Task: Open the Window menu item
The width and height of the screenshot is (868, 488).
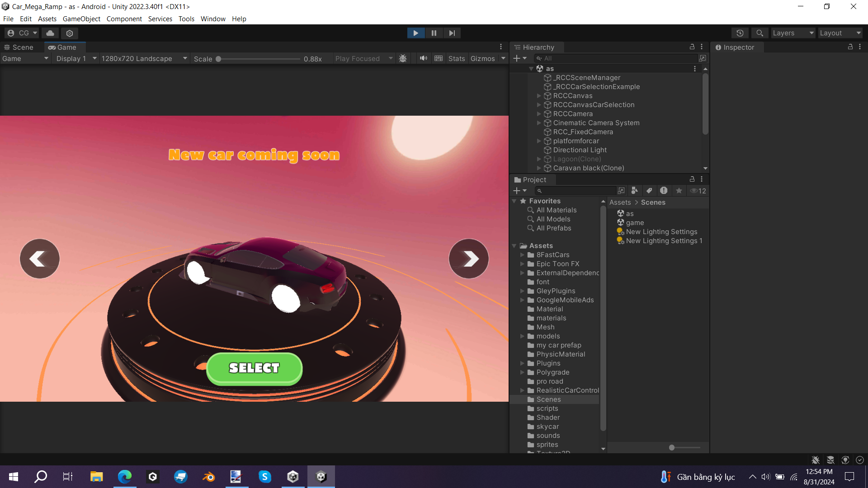Action: pyautogui.click(x=212, y=19)
